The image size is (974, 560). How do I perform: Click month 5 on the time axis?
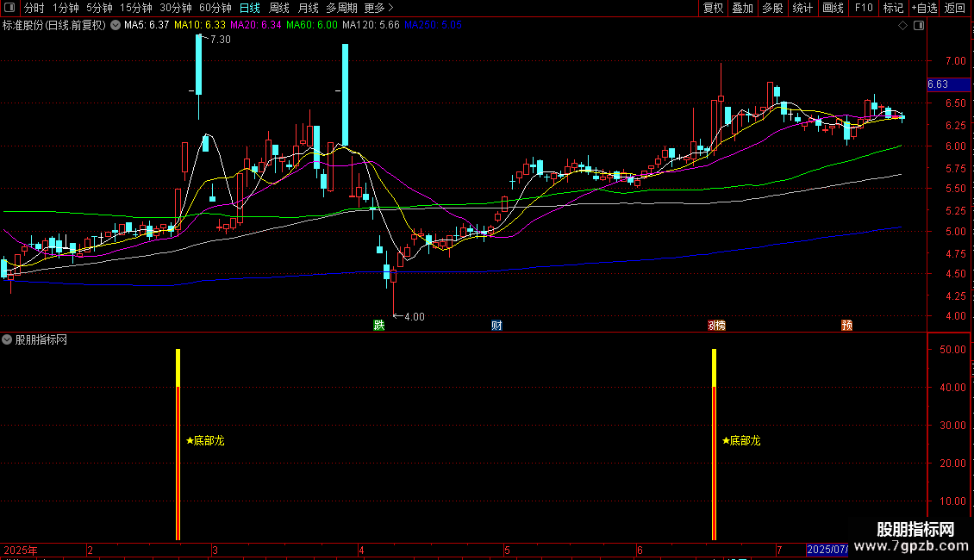[507, 550]
